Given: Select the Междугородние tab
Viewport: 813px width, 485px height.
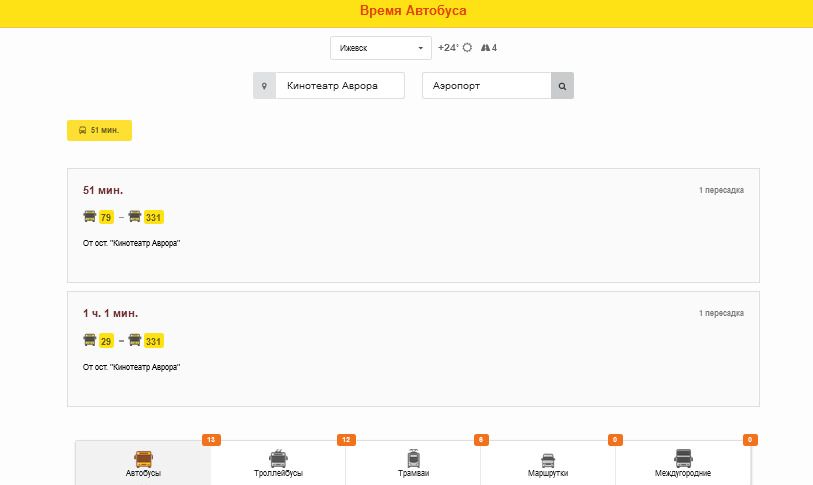Looking at the screenshot, I should pos(683,464).
